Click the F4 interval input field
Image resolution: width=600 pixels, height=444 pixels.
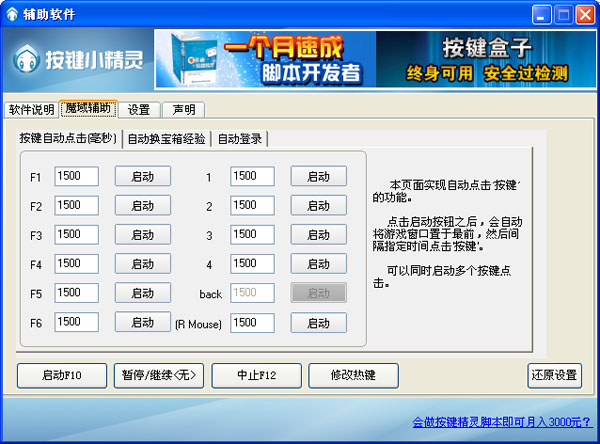coord(77,263)
